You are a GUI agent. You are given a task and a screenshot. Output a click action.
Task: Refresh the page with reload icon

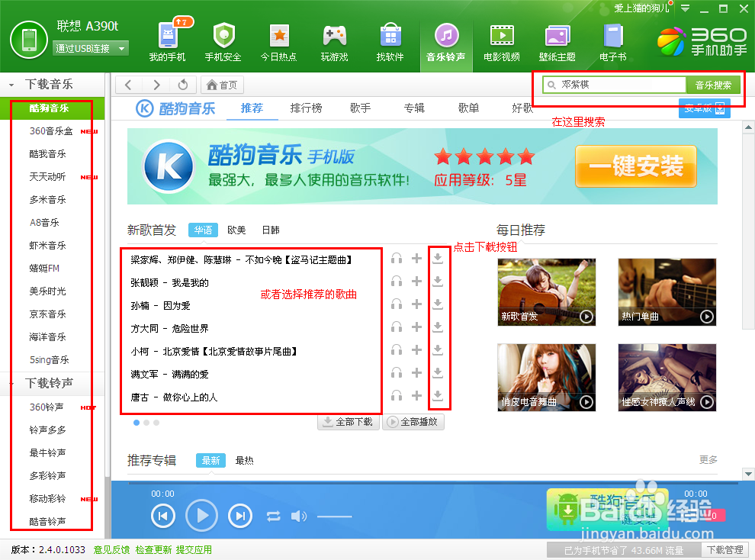(x=183, y=85)
